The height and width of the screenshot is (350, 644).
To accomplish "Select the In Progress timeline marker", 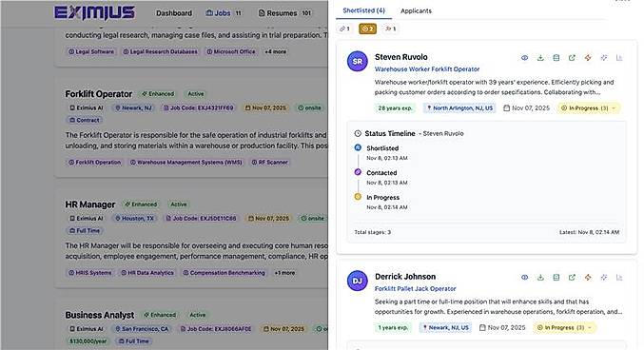I will pyautogui.click(x=358, y=197).
